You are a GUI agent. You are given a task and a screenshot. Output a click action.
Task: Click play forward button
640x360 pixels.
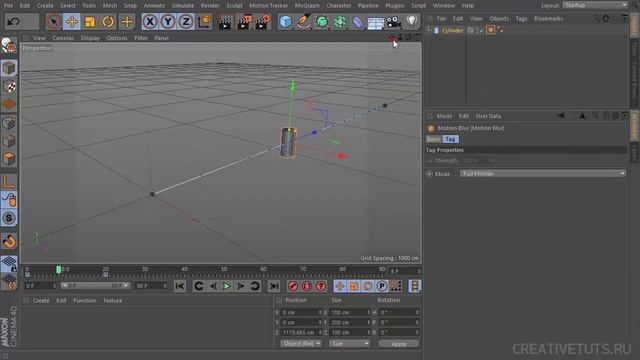click(x=227, y=286)
